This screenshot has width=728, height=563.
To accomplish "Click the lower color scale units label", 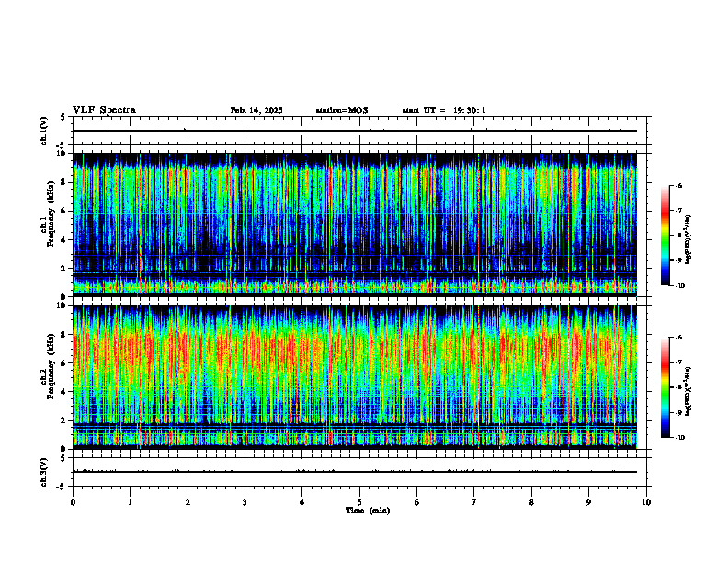I will pyautogui.click(x=688, y=392).
